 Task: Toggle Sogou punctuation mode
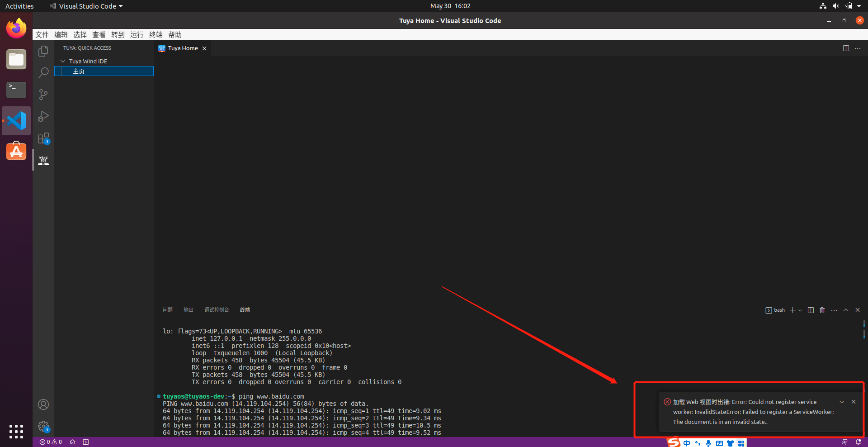[x=698, y=443]
